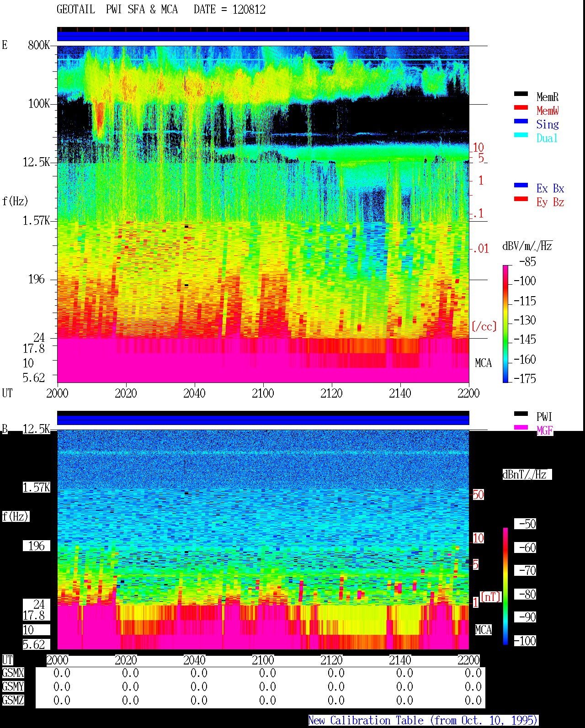Click the f(Hz) axis label of E panel
The image size is (585, 728).
15,201
